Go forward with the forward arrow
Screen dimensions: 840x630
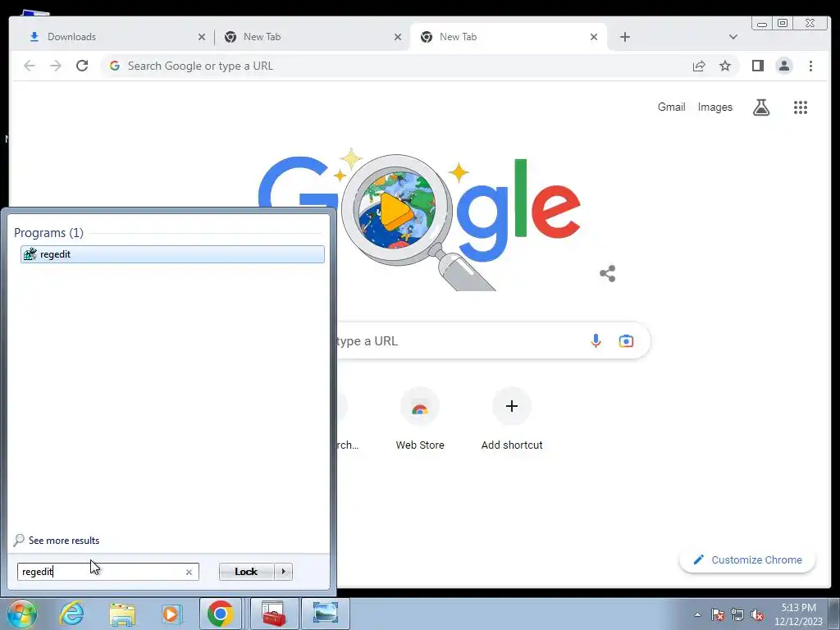coord(56,66)
